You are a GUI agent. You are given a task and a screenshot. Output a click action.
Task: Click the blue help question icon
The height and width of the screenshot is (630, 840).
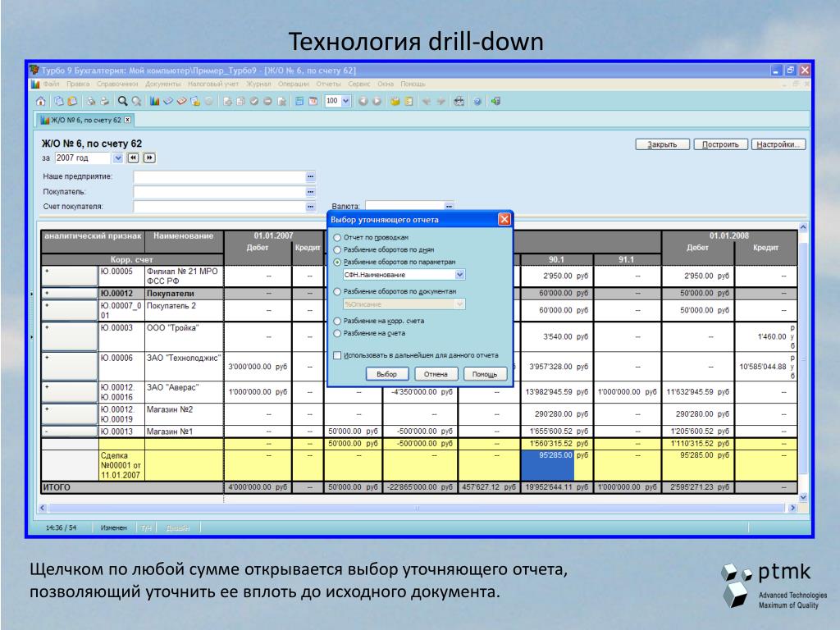click(477, 101)
